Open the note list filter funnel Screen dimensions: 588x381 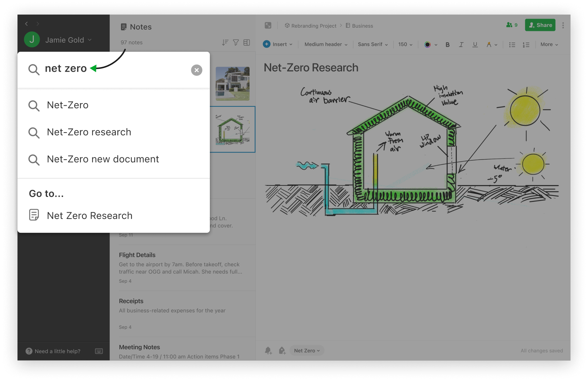(236, 43)
